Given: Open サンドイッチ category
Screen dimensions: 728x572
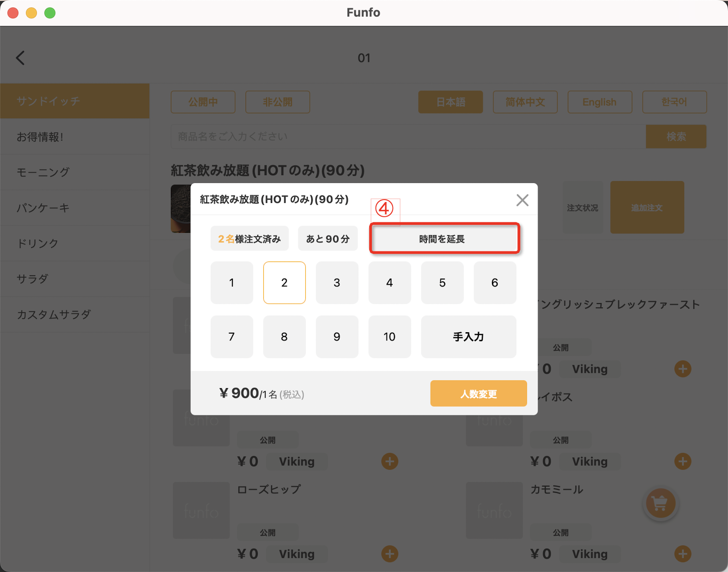Looking at the screenshot, I should coord(75,101).
